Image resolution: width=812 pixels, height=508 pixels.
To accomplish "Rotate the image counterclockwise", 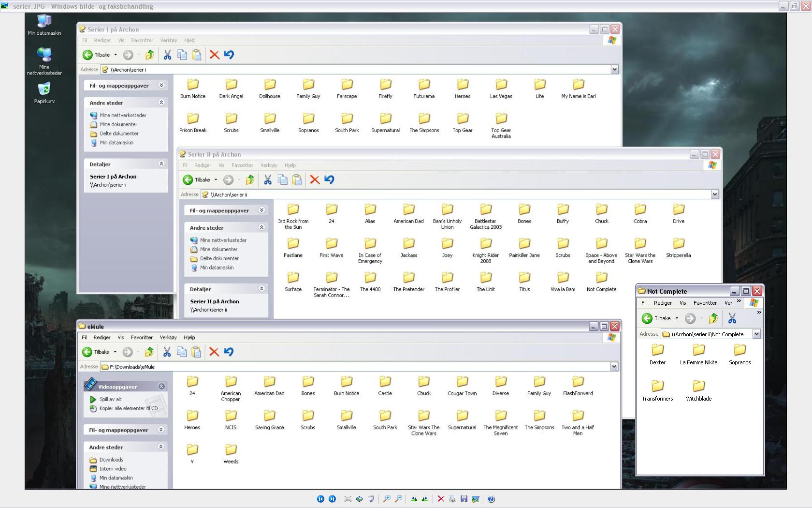I will pos(425,499).
